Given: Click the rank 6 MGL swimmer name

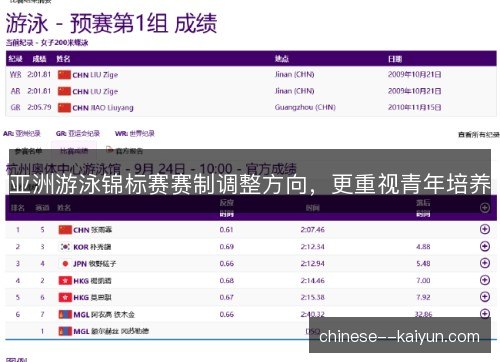Looking at the screenshot, I should coord(113,314).
